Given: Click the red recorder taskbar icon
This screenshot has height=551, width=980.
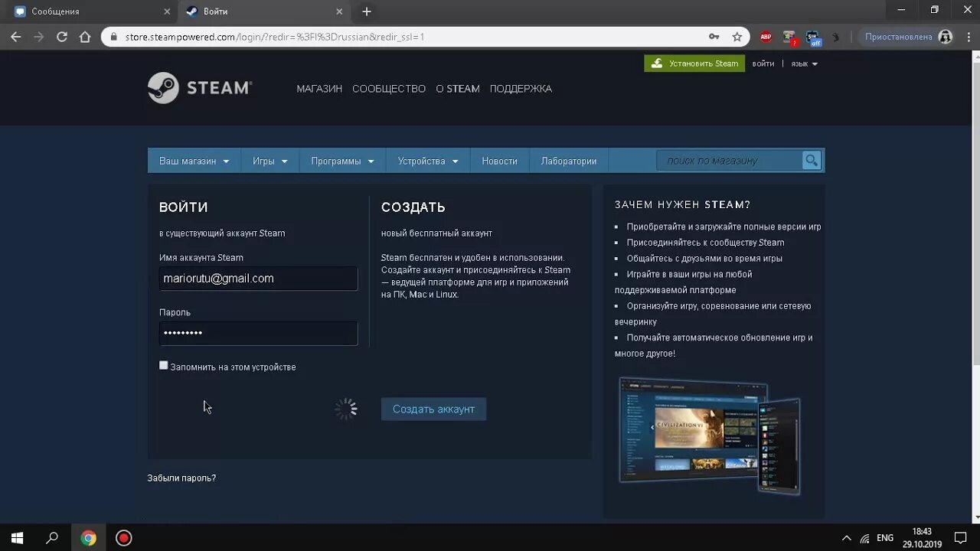Looking at the screenshot, I should click(x=124, y=538).
